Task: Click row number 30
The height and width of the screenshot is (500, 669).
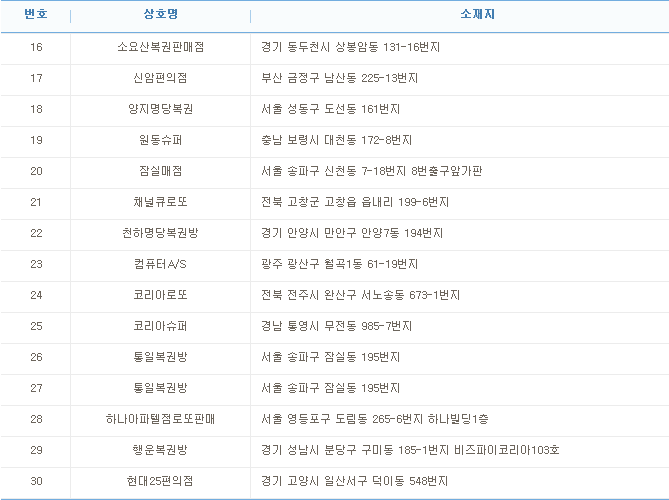Action: click(x=36, y=481)
